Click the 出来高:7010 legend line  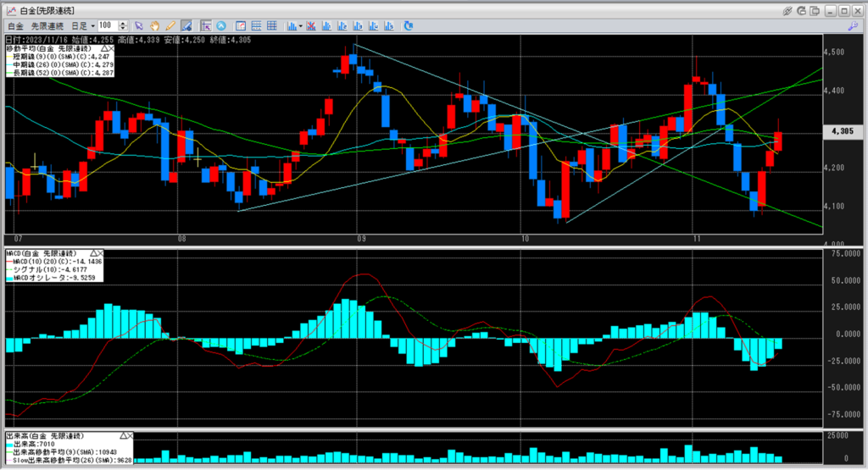31,444
